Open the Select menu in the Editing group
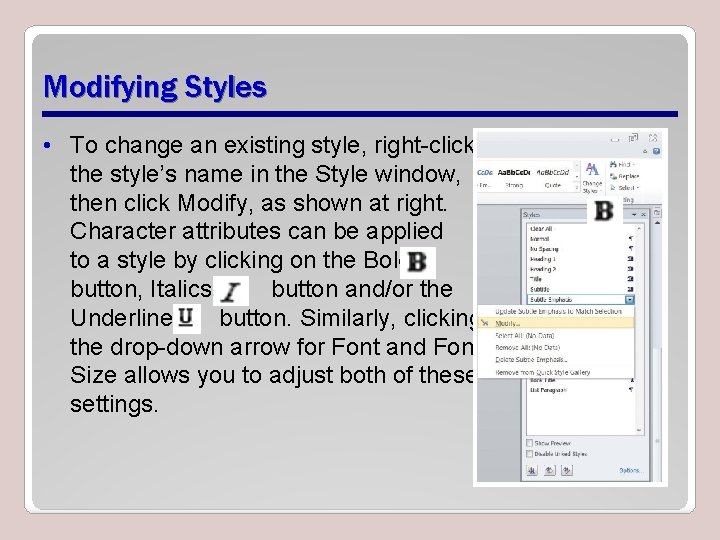This screenshot has width=720, height=540. coord(624,188)
